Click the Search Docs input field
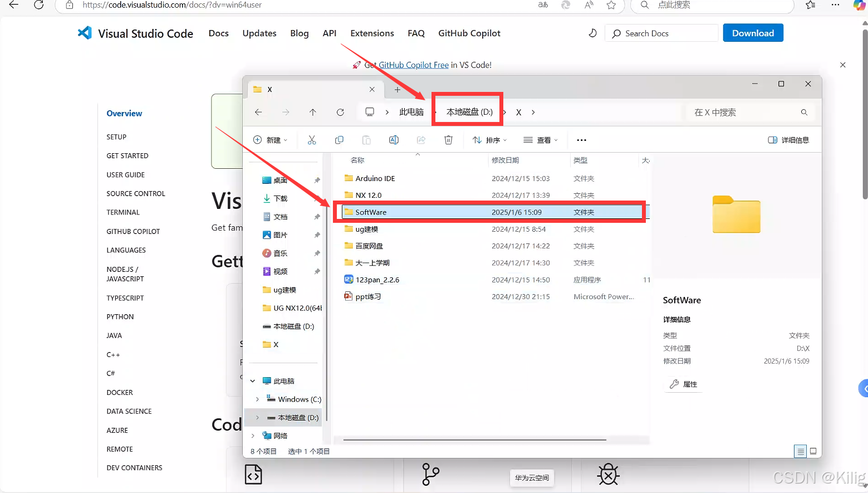The image size is (868, 493). [661, 33]
